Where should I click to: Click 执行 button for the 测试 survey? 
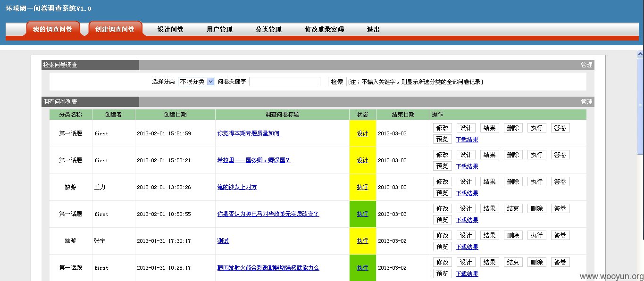[x=536, y=235]
